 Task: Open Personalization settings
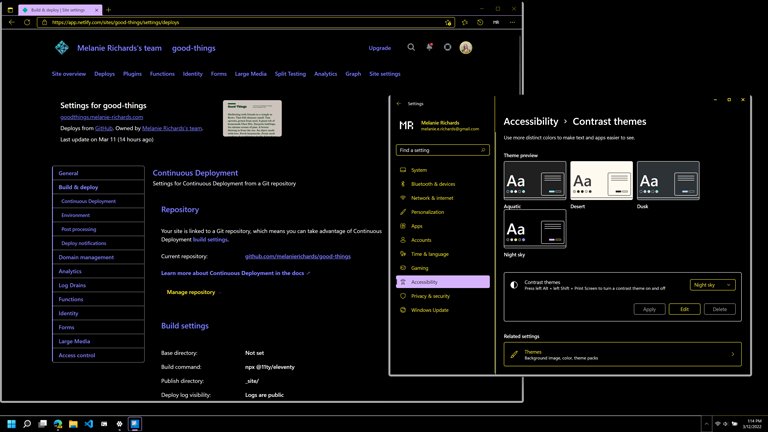442,212
